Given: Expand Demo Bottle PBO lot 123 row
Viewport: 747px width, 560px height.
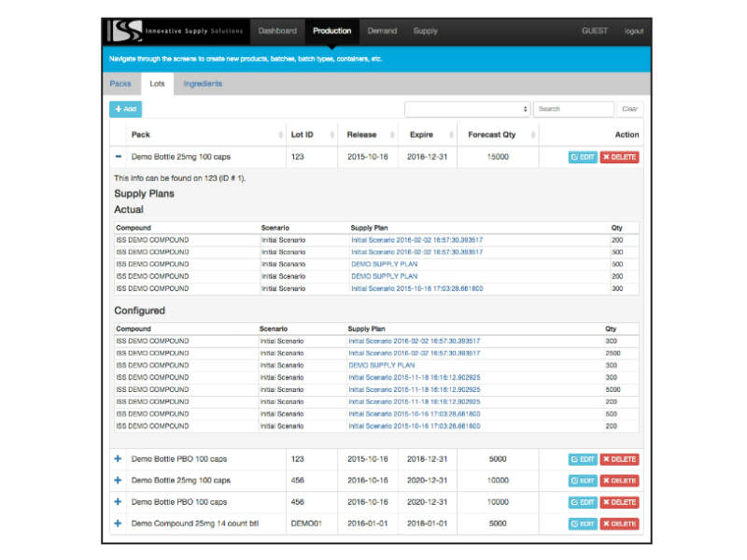Looking at the screenshot, I should (x=118, y=459).
